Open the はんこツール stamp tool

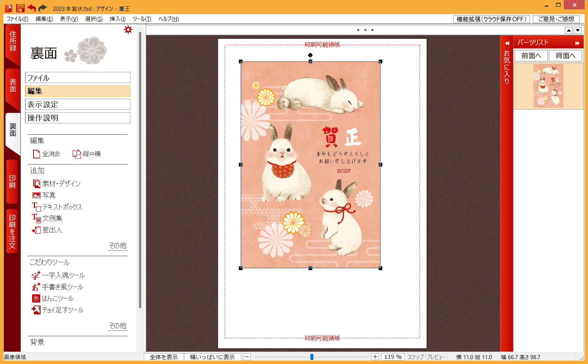click(x=36, y=298)
